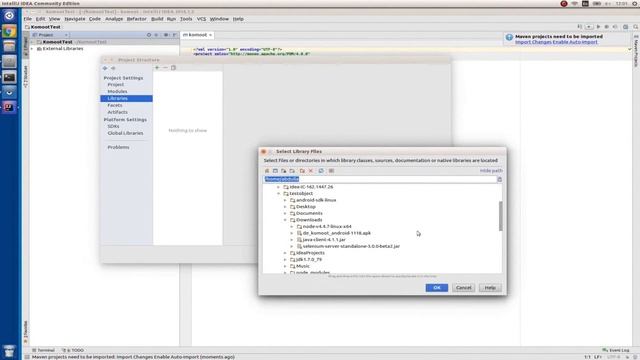Click the Search Everywhere magnifier icon

click(636, 27)
